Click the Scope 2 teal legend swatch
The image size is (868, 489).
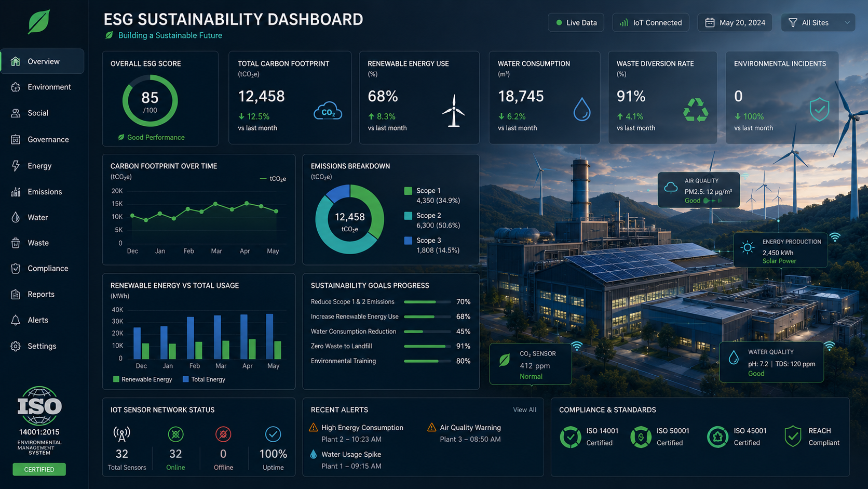point(408,216)
